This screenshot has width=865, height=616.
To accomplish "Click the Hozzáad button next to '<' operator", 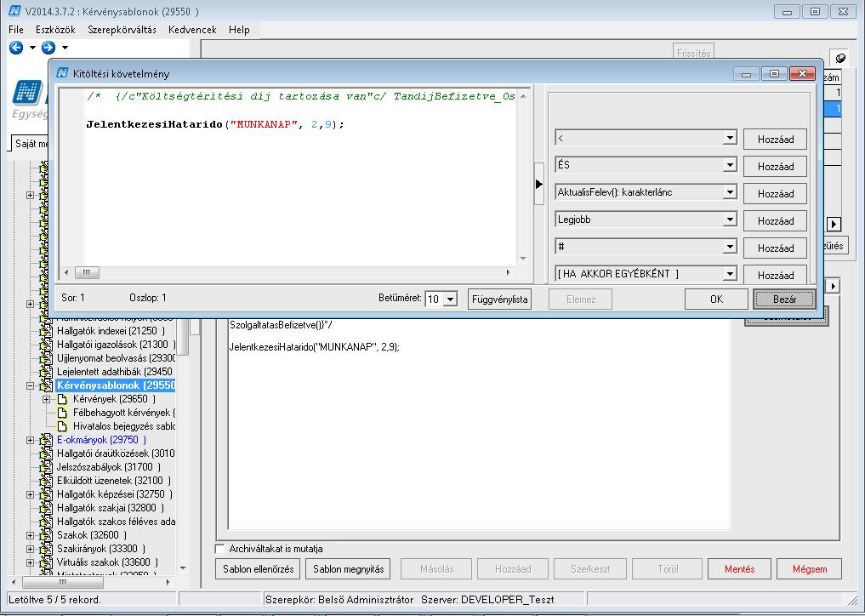I will pos(775,139).
